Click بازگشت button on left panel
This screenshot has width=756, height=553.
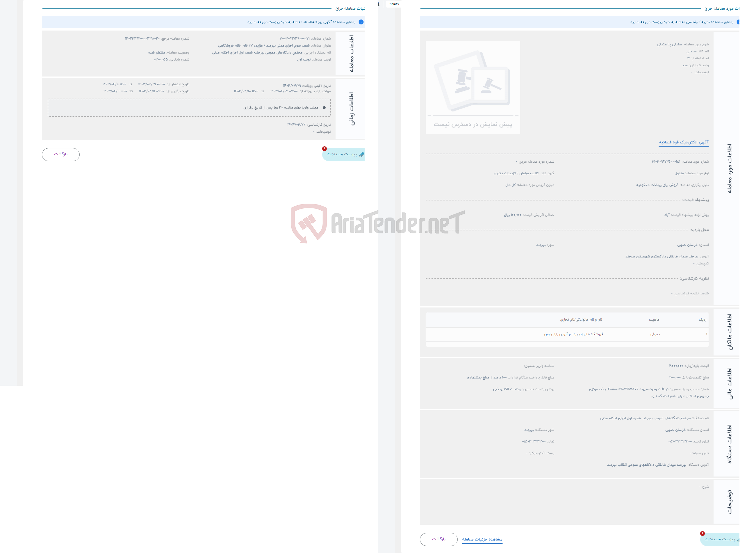pos(61,154)
